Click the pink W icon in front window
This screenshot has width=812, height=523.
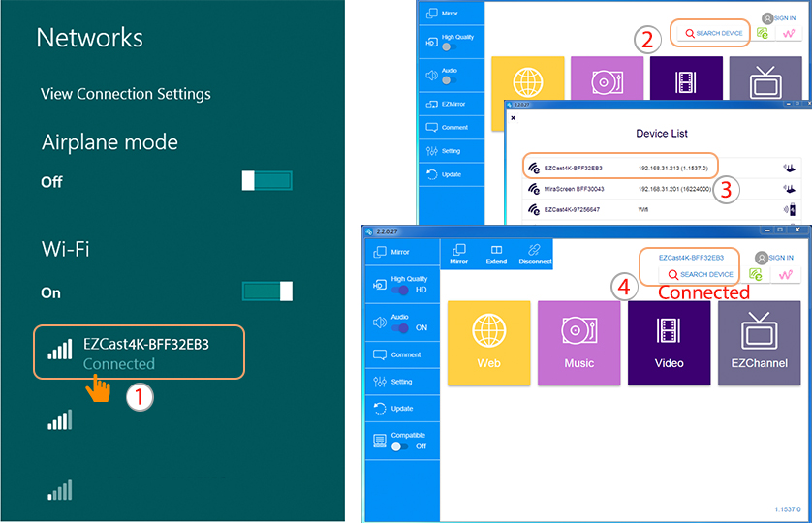786,274
